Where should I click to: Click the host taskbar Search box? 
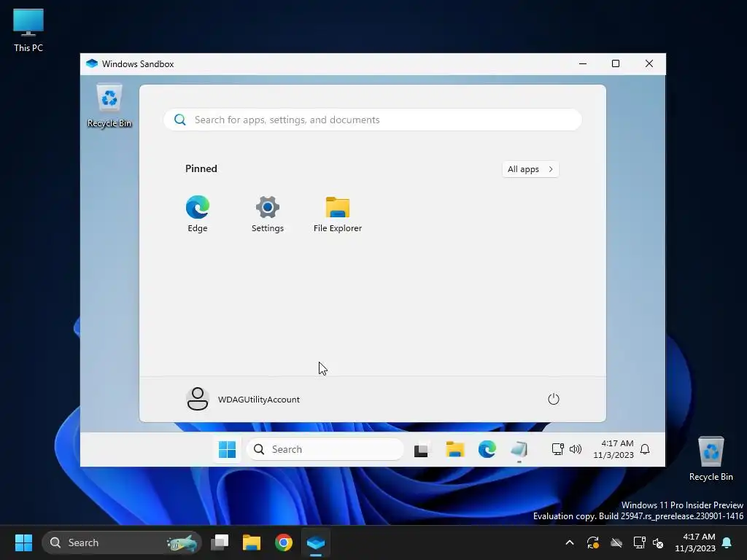click(122, 542)
